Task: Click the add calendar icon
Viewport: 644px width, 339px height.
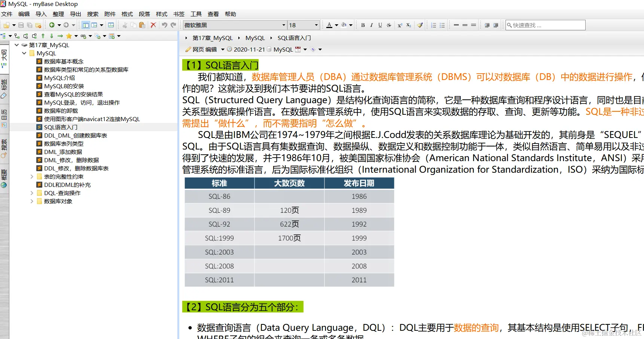Action: 112,36
